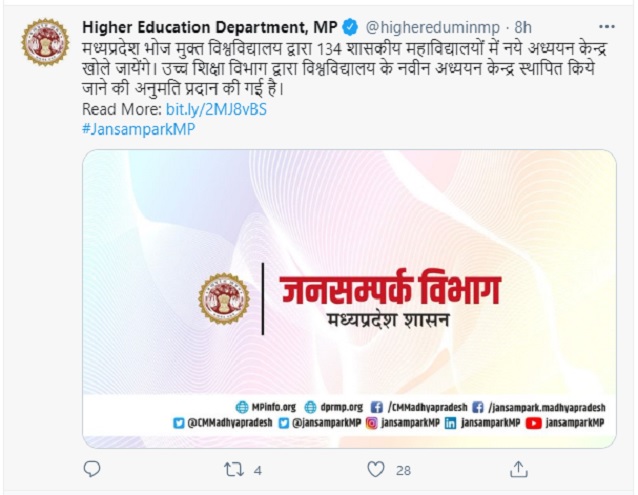Viewport: 638px width, 495px height.
Task: Open the Higher Education Department profile avatar
Action: coord(45,42)
